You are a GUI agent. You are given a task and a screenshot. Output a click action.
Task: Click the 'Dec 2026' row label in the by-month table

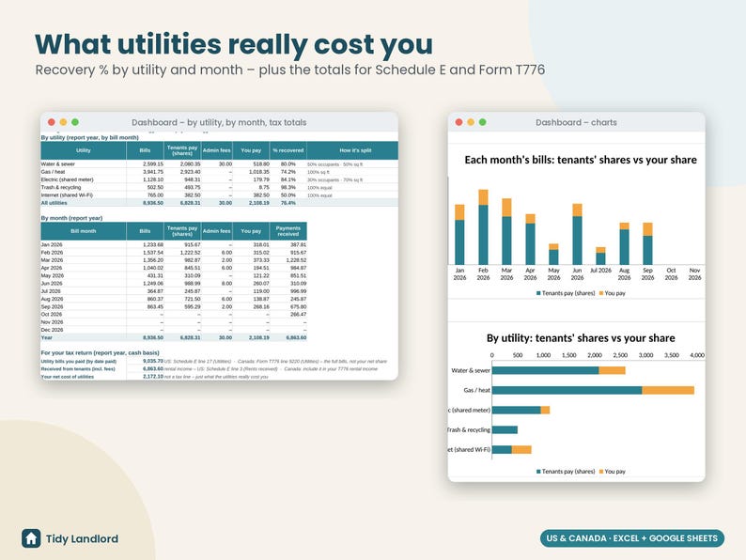click(x=52, y=330)
